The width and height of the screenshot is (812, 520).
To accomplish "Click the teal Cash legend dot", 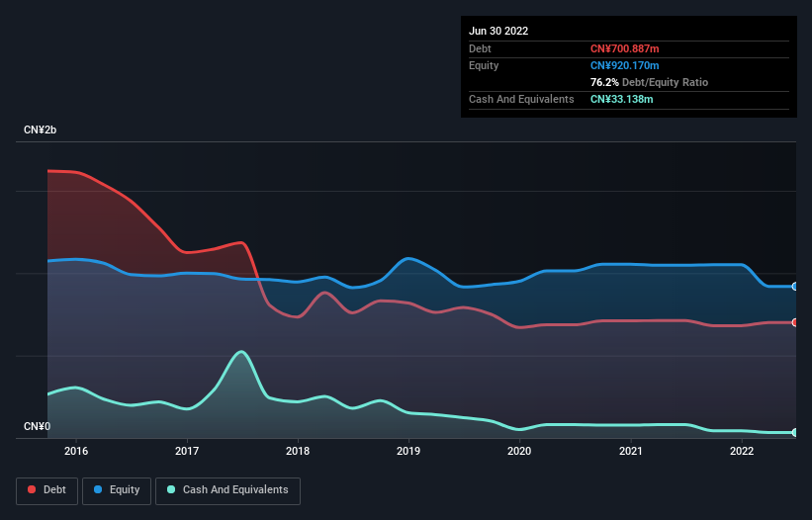I will 171,489.
